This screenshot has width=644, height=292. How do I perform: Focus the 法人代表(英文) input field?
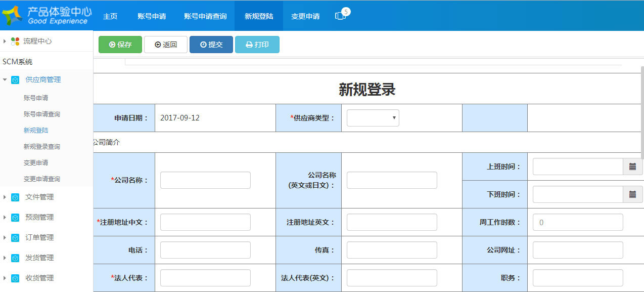click(392, 278)
